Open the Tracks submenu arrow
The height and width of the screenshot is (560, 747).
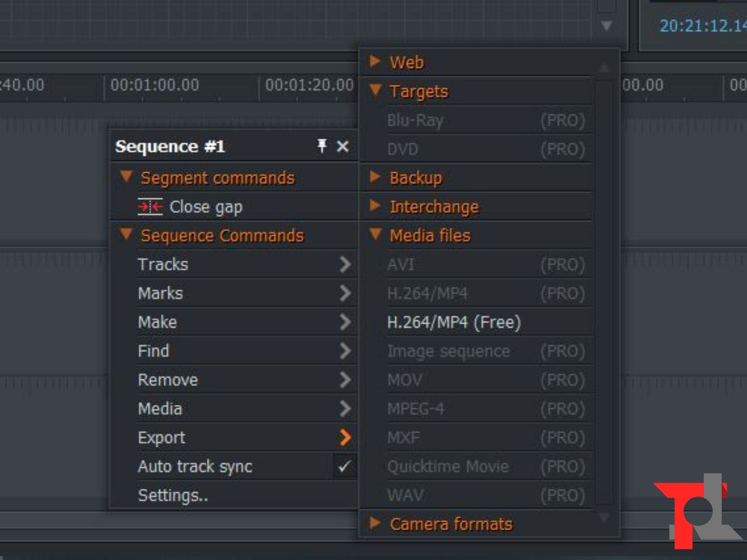pyautogui.click(x=345, y=264)
